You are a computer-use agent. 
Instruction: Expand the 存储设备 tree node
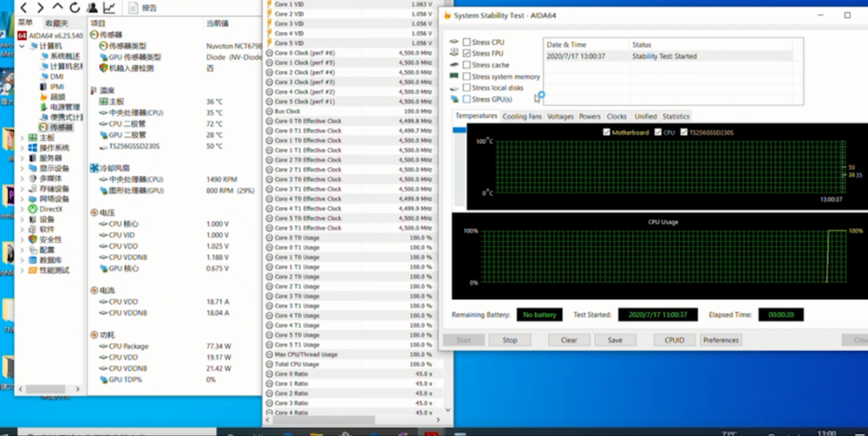tap(23, 189)
